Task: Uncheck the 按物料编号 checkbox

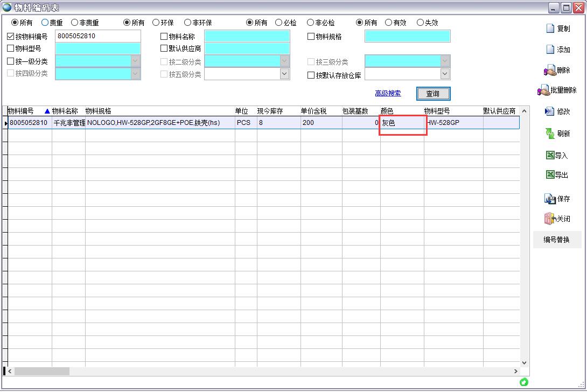Action: click(11, 37)
